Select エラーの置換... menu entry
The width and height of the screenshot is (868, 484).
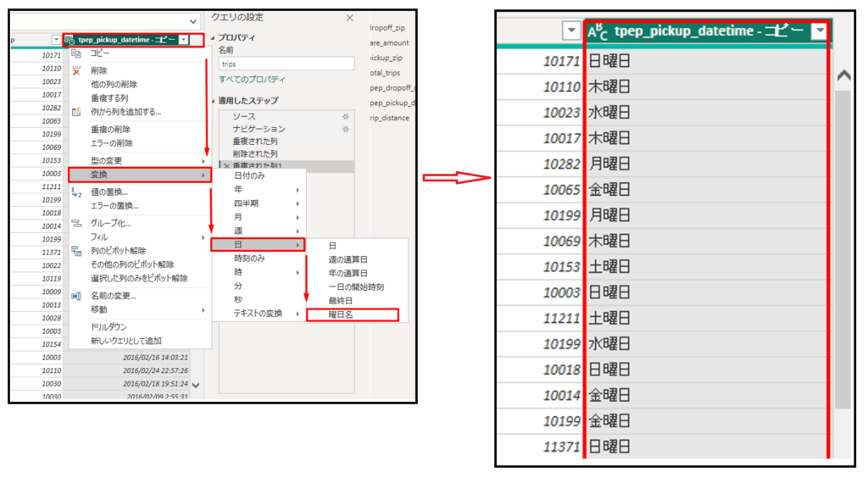(114, 206)
